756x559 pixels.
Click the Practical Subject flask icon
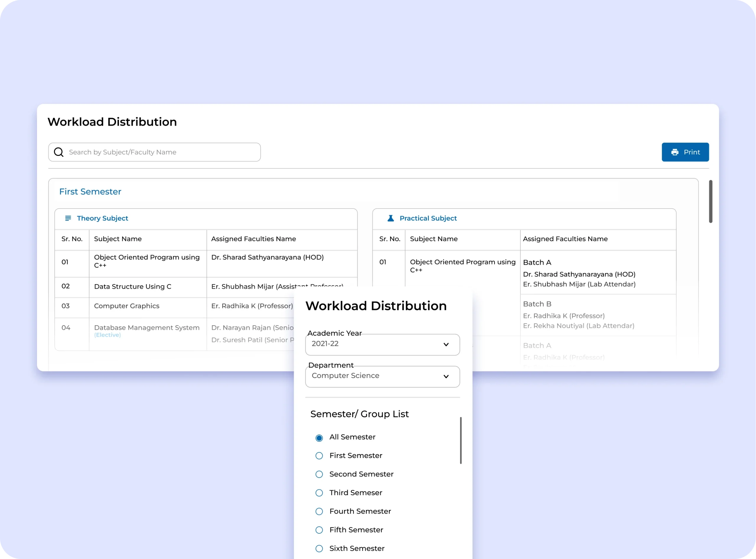[x=390, y=218]
